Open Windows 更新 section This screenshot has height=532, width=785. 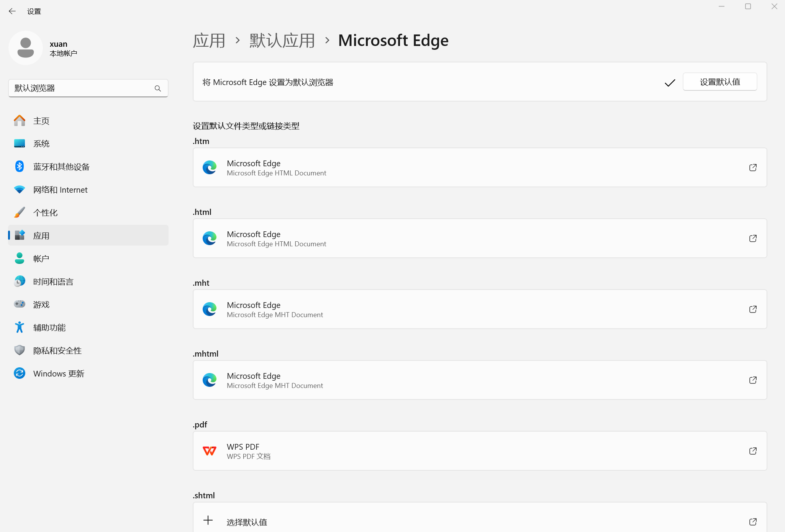click(x=88, y=373)
